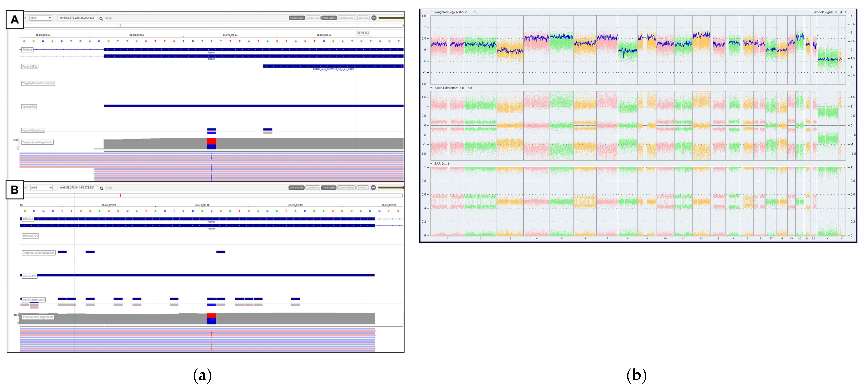Click the zoom-out minus icon in panel A
Image resolution: width=868 pixels, height=392 pixels.
pyautogui.click(x=374, y=18)
